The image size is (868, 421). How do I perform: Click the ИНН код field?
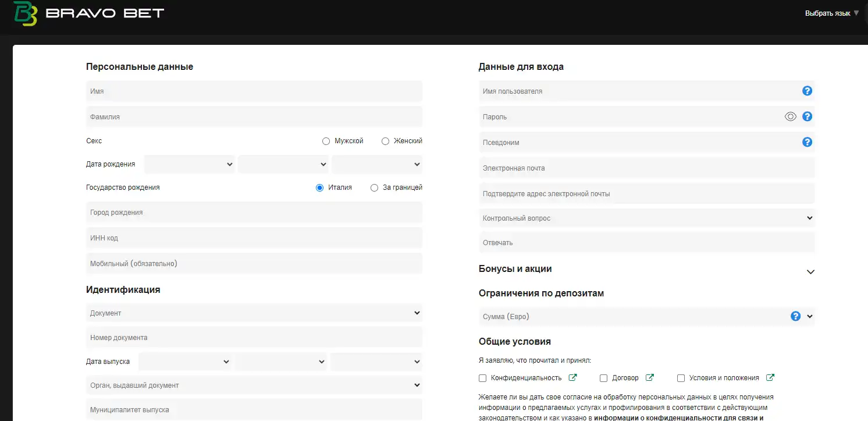254,238
